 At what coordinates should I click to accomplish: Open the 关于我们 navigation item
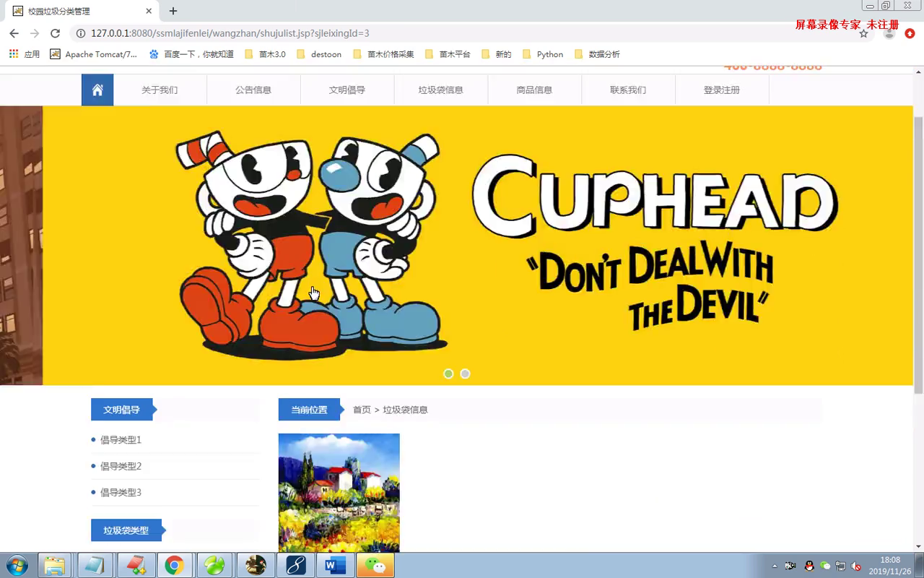click(160, 90)
